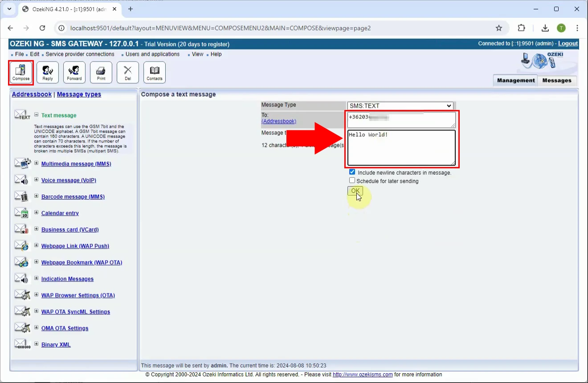Viewport: 588px width, 383px height.
Task: Switch to the Management tab
Action: point(516,81)
